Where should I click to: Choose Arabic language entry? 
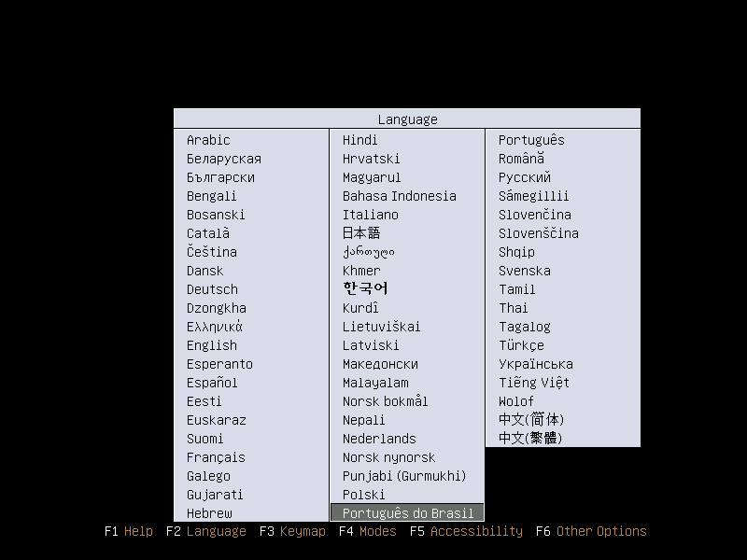pos(208,140)
